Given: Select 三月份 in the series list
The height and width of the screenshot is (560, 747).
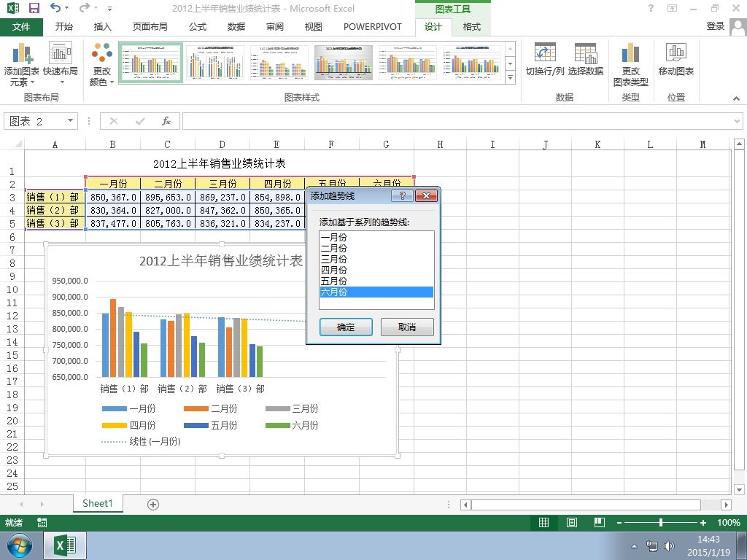Looking at the screenshot, I should (376, 259).
